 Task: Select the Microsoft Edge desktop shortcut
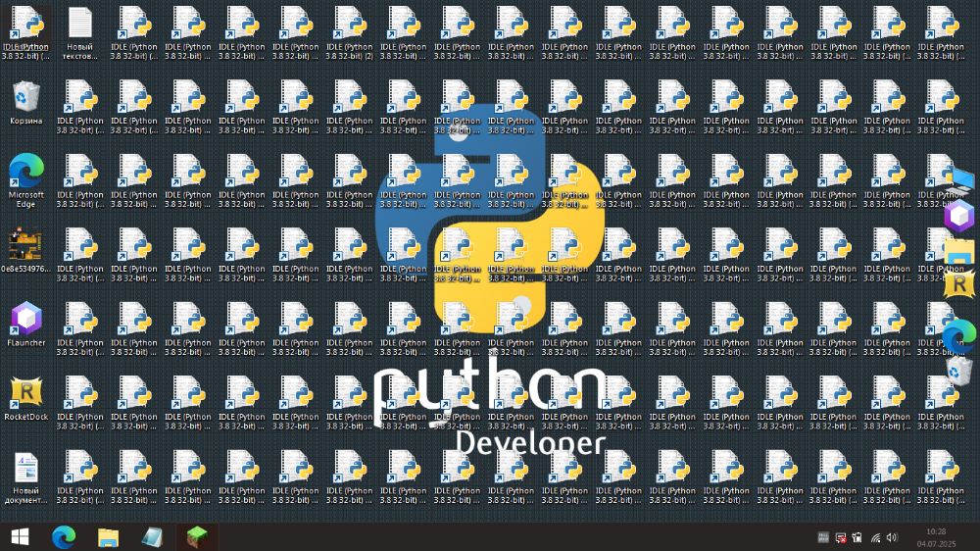[x=25, y=180]
